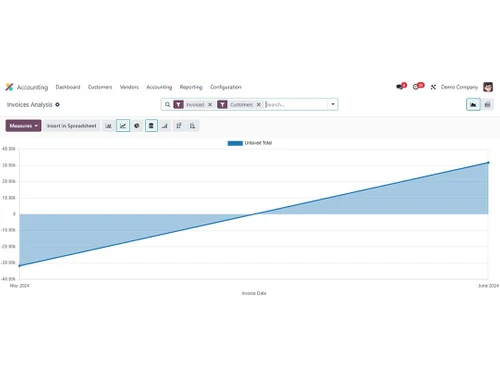Select line chart type
500x375 pixels.
click(123, 126)
